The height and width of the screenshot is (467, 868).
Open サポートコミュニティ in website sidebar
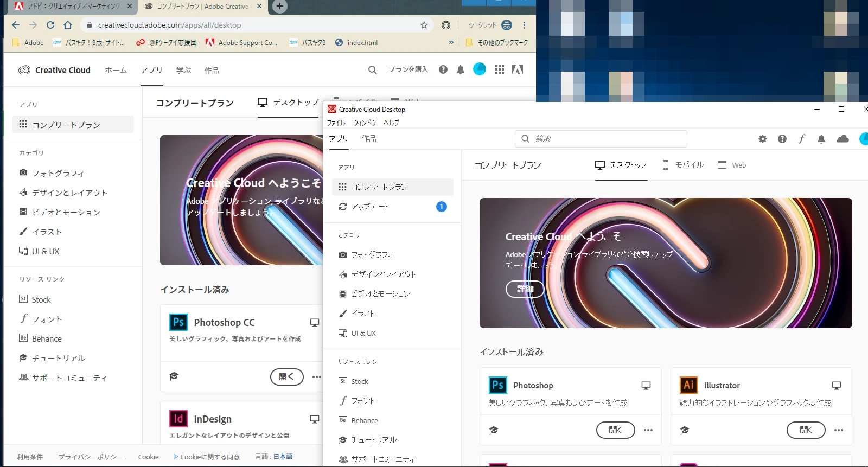pyautogui.click(x=73, y=378)
